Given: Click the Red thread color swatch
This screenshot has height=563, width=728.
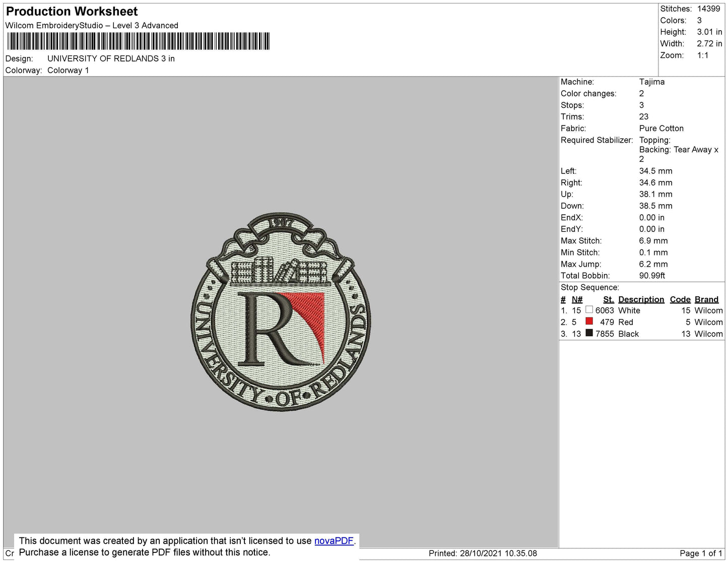Looking at the screenshot, I should [589, 321].
